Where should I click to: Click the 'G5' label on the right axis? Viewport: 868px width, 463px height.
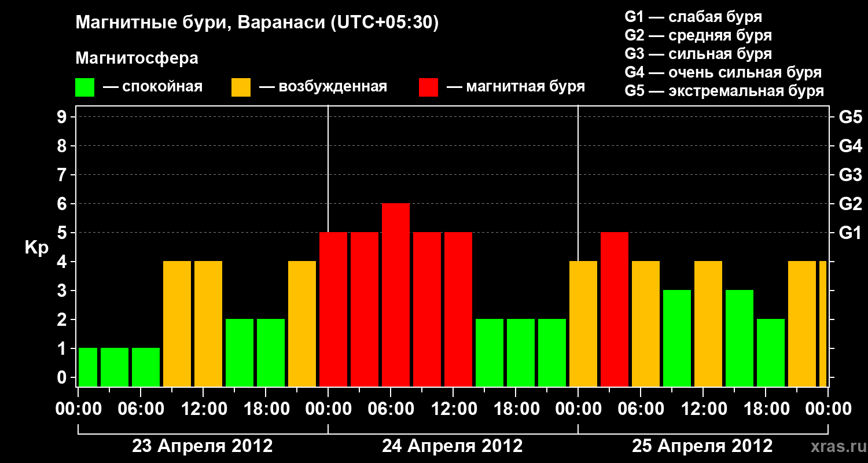point(850,117)
